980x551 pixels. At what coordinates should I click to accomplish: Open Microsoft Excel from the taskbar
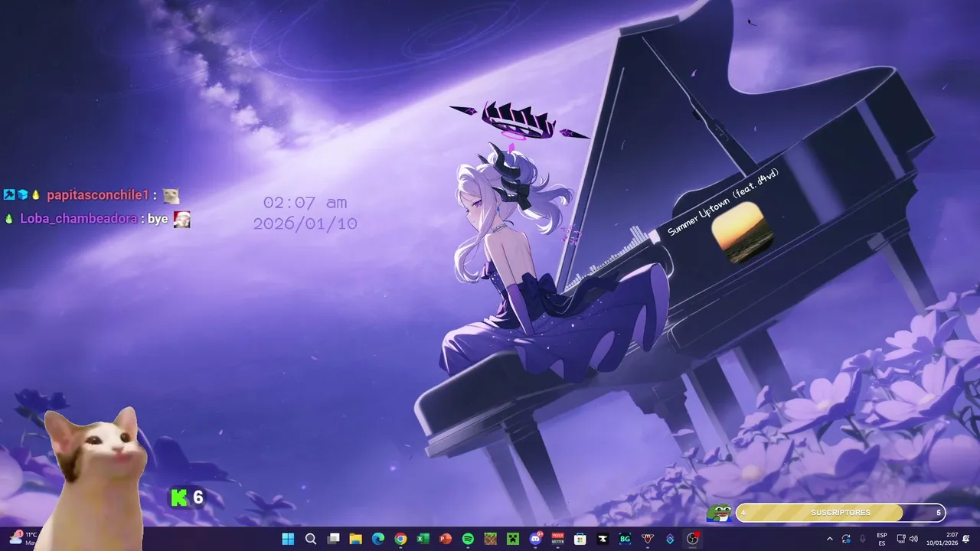pos(423,539)
